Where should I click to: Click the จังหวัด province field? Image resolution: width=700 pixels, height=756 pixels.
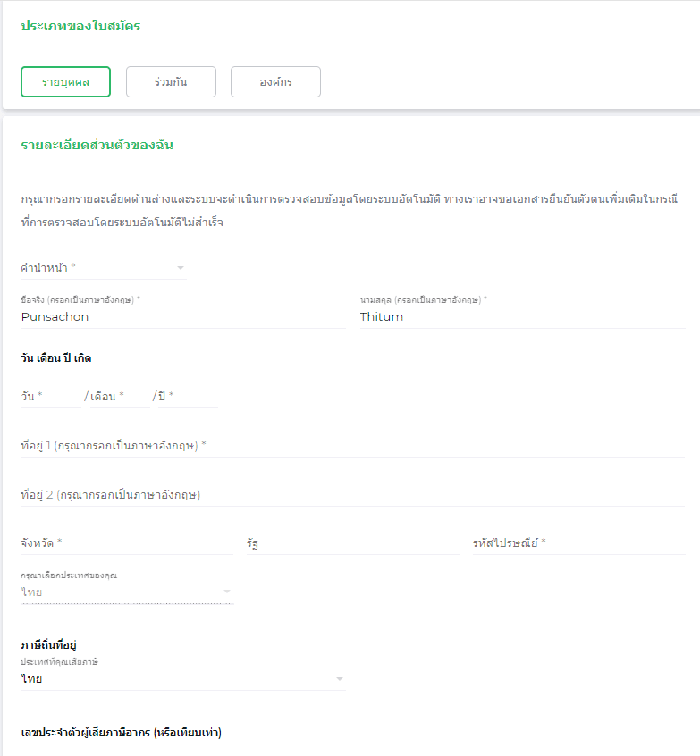coord(126,542)
